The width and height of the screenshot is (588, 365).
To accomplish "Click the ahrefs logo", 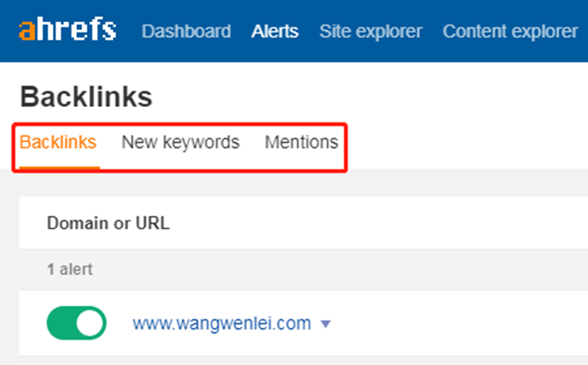I will (x=67, y=30).
